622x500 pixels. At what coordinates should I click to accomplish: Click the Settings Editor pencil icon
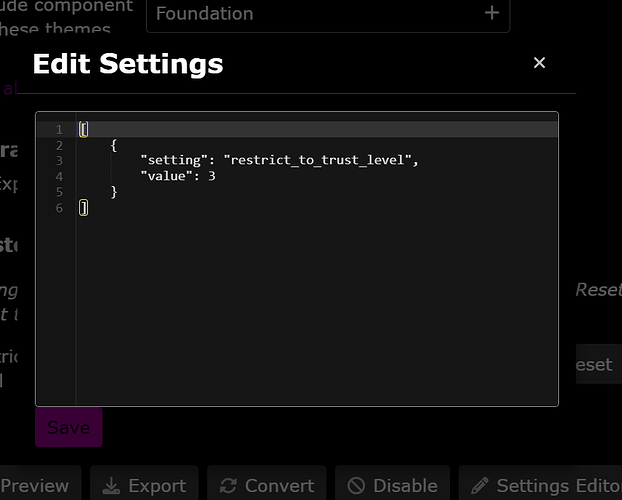pyautogui.click(x=480, y=486)
